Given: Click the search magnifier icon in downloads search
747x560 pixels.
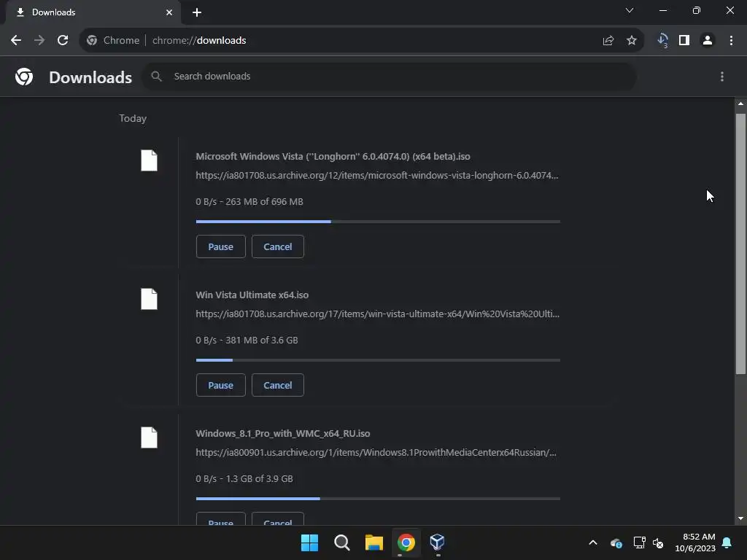Looking at the screenshot, I should pos(156,76).
